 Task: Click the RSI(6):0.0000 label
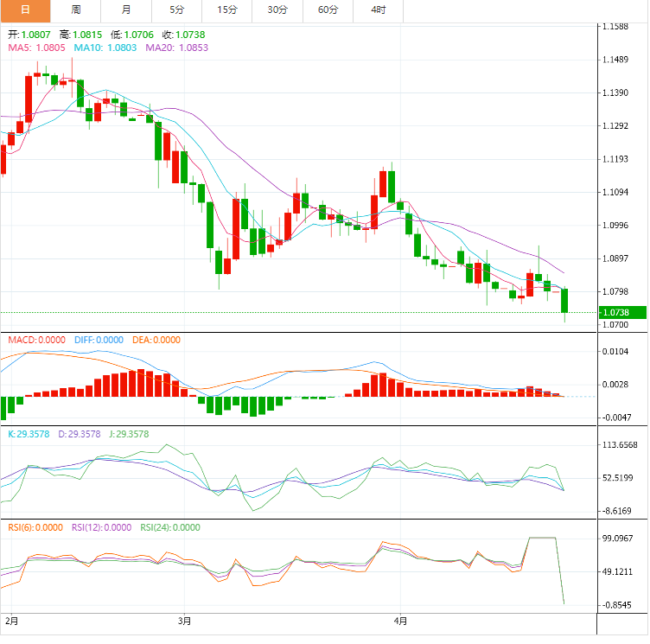point(35,527)
